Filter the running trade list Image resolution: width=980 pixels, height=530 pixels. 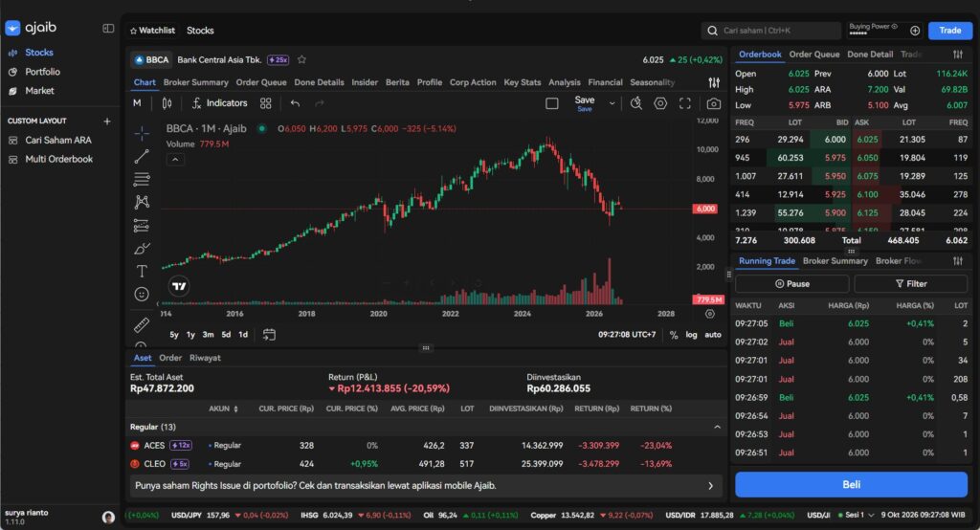911,284
